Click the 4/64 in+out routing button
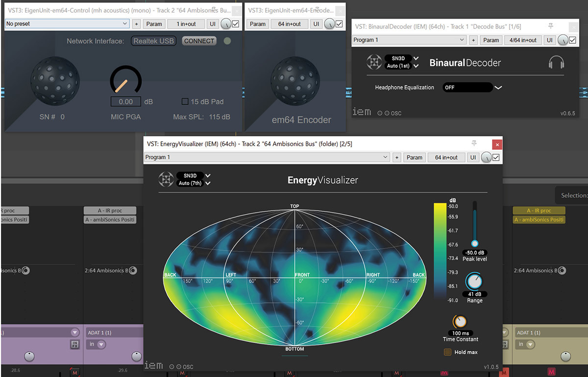The image size is (588, 377). pos(523,40)
